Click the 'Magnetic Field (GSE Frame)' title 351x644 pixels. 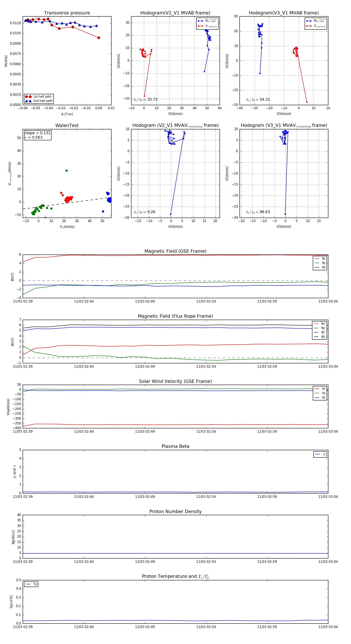175,251
